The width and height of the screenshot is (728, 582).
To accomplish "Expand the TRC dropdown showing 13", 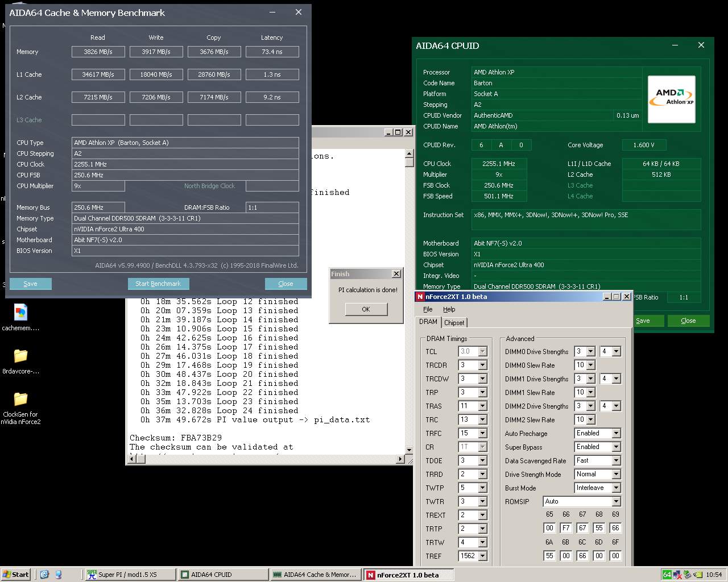I will coord(483,419).
